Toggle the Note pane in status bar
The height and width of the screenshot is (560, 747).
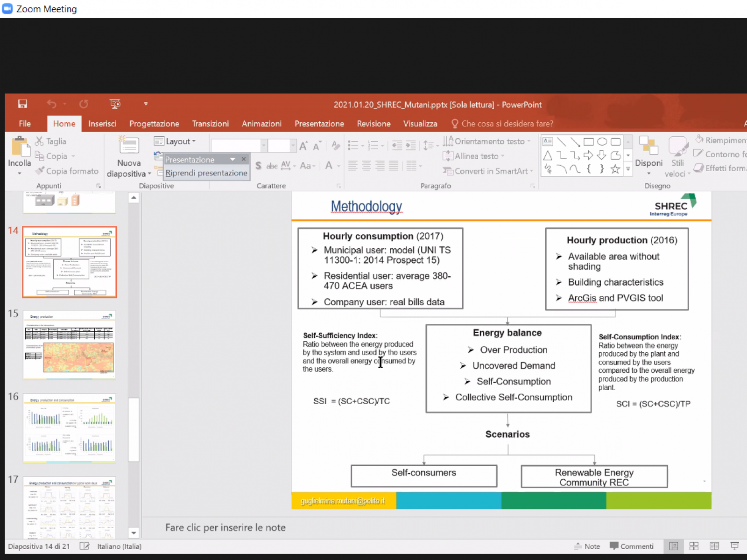coord(587,546)
